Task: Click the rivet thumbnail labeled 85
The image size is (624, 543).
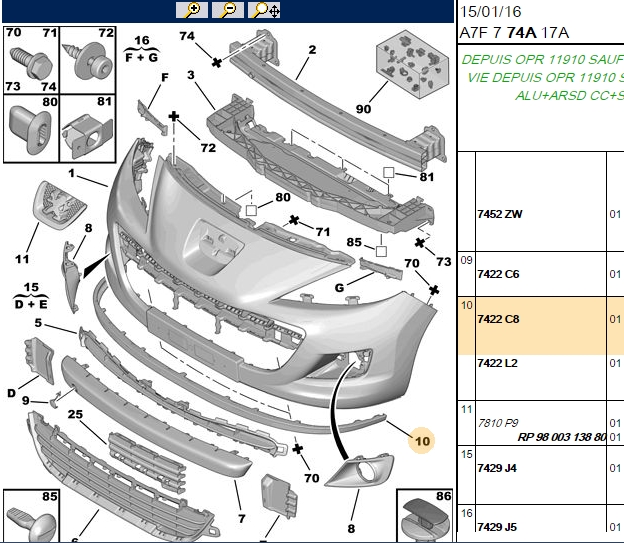Action: [x=31, y=516]
